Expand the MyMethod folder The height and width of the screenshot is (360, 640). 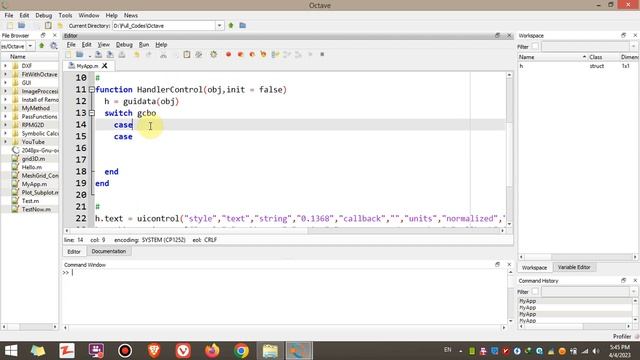[x=5, y=108]
